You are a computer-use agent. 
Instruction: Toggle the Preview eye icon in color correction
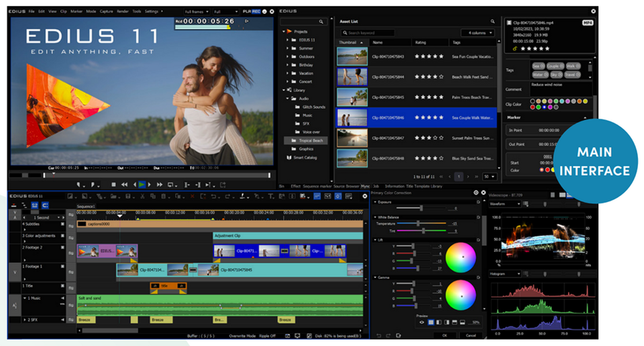coord(422,322)
